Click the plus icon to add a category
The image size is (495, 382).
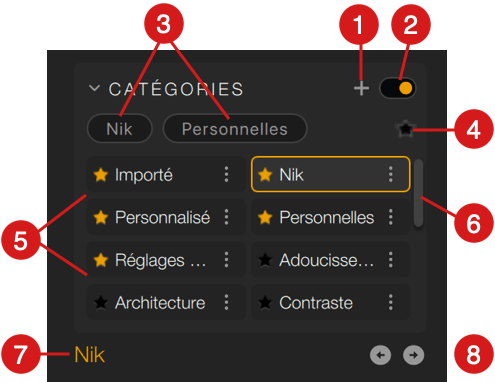point(361,88)
